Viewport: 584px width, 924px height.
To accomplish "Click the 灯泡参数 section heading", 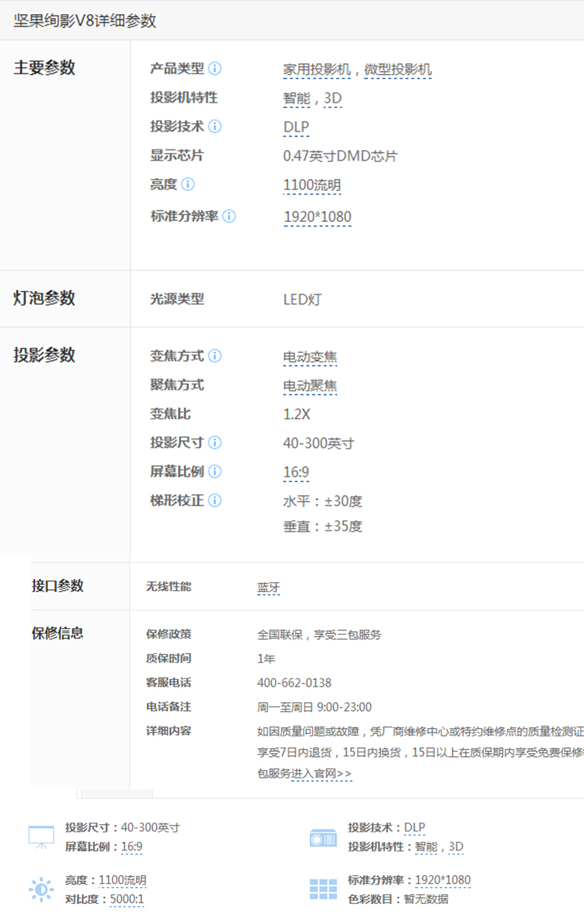I will tap(44, 299).
